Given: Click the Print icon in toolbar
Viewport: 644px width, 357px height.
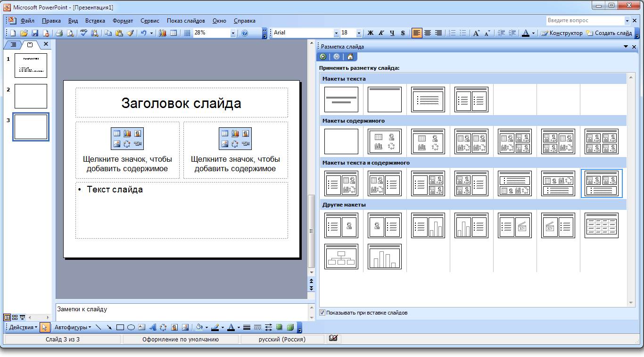Looking at the screenshot, I should [x=59, y=33].
